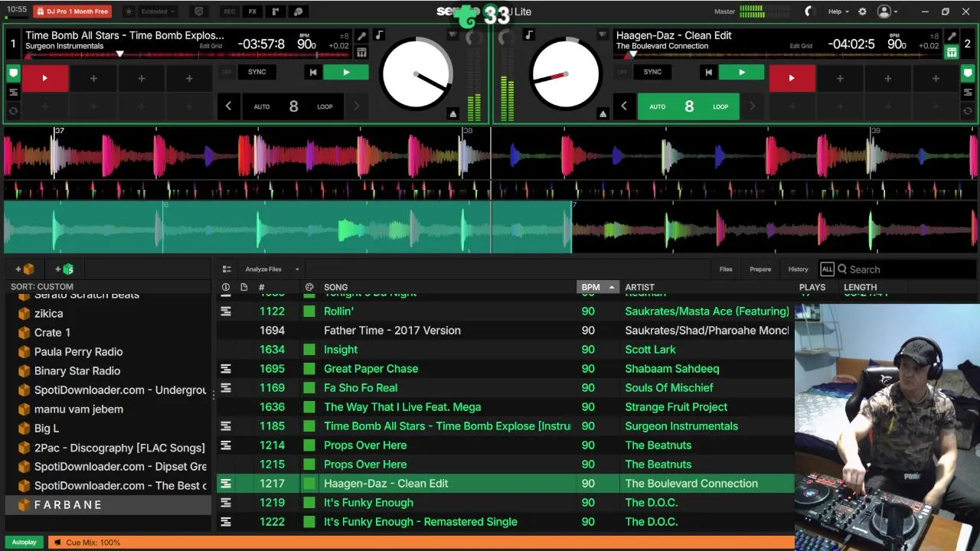
Task: Select the Paula Perry Radio crate
Action: (x=78, y=352)
